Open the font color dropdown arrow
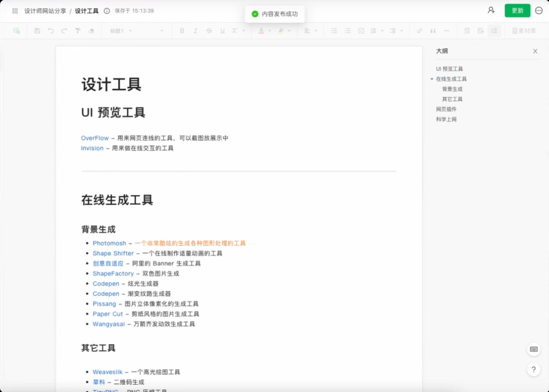This screenshot has width=549, height=392. pos(269,31)
